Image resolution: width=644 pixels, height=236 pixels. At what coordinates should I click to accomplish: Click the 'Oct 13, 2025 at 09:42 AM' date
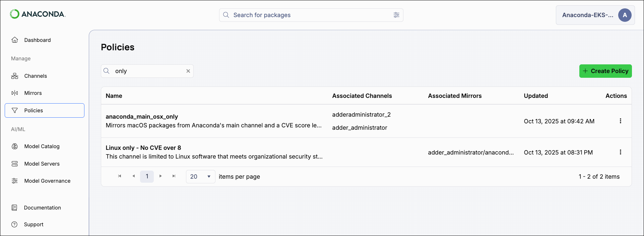click(559, 121)
